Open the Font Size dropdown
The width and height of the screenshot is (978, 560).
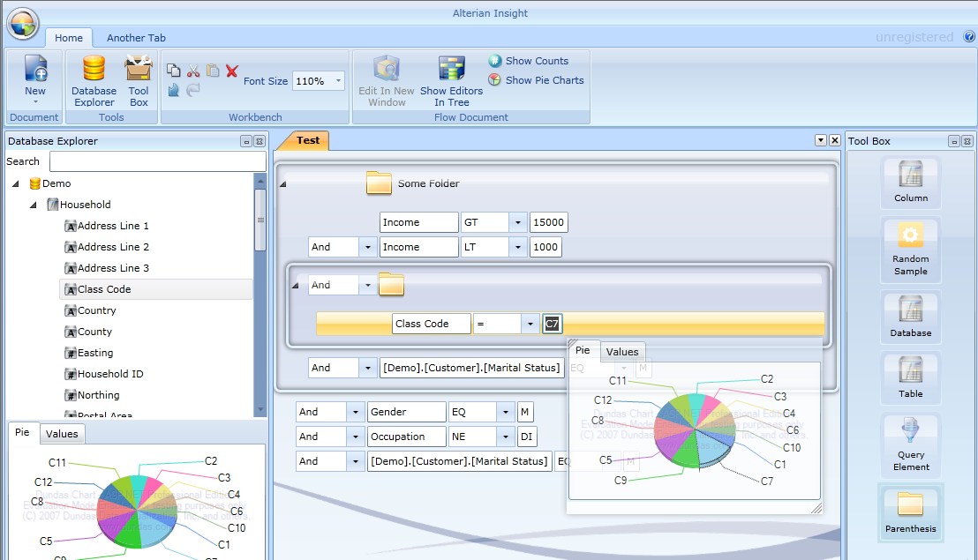click(339, 81)
